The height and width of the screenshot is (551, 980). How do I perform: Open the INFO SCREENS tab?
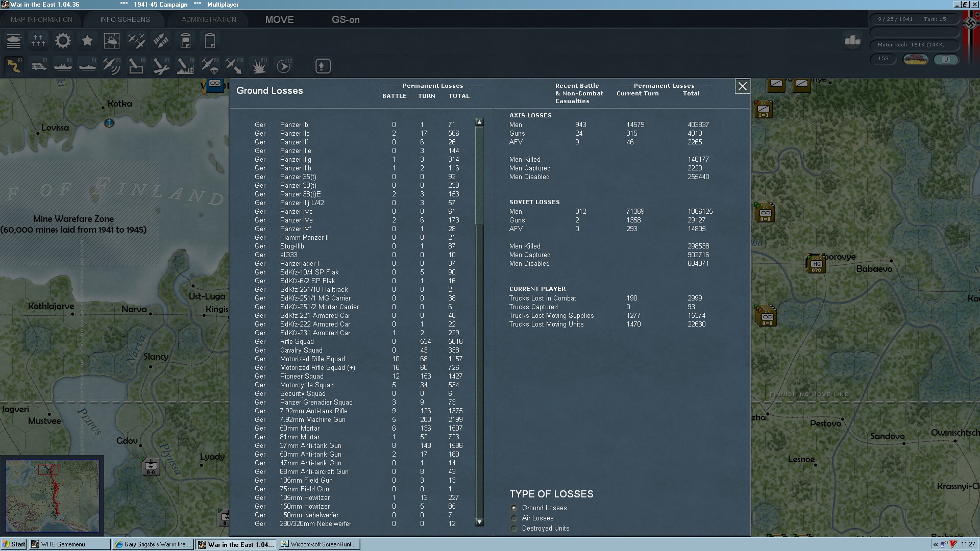pos(125,19)
